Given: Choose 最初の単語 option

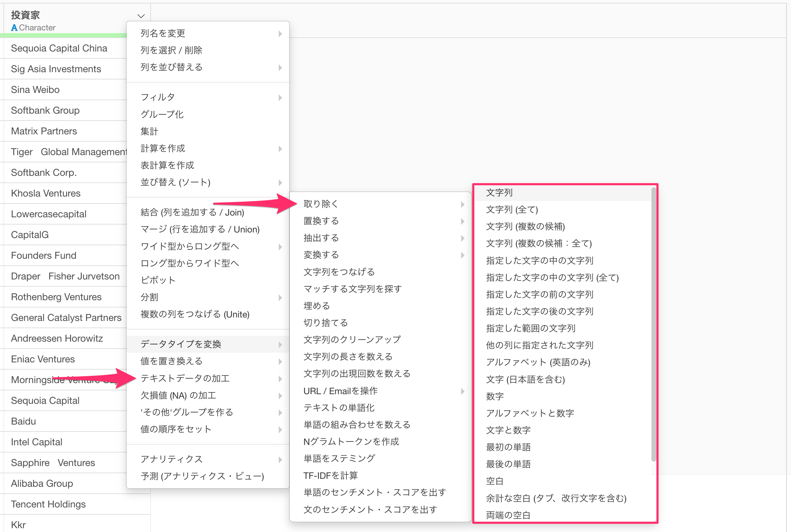Looking at the screenshot, I should (x=563, y=447).
